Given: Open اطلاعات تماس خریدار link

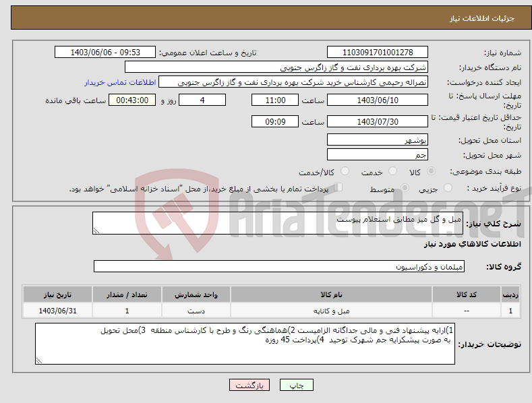Looking at the screenshot, I should point(120,82).
